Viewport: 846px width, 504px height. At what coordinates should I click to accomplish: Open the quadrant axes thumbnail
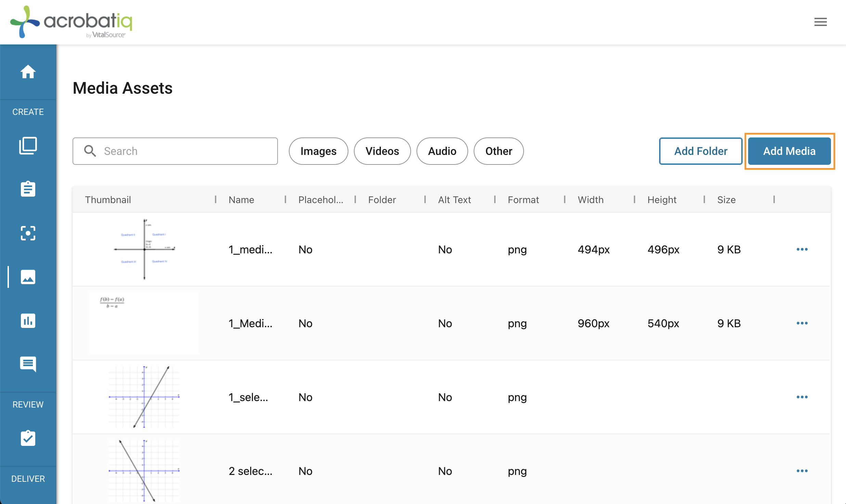click(x=144, y=249)
